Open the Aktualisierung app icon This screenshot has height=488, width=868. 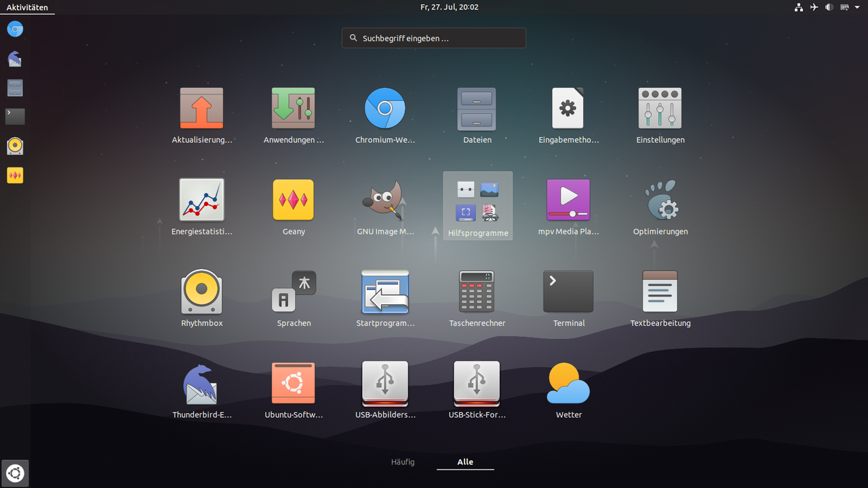(x=201, y=108)
